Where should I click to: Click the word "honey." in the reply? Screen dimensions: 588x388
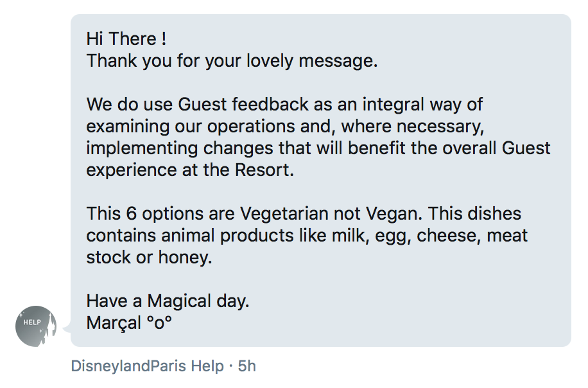[x=185, y=258]
